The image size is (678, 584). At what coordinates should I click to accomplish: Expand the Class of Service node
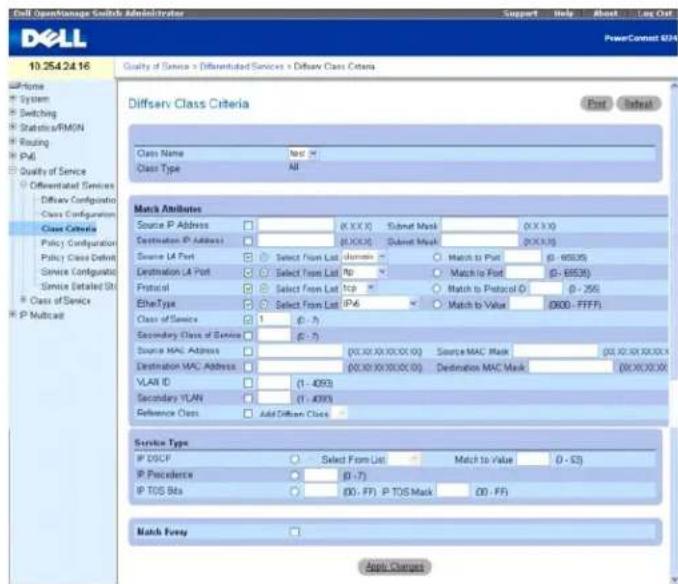coord(24,300)
